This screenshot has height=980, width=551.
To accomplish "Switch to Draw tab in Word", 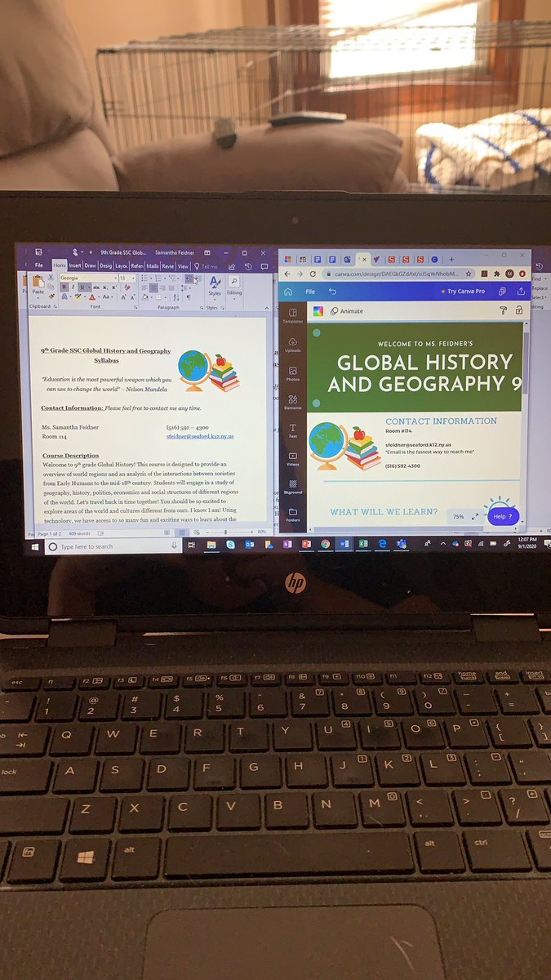I will pos(90,265).
